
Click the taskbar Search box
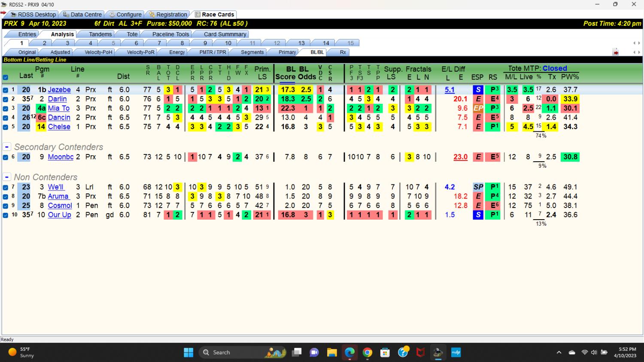(x=243, y=353)
